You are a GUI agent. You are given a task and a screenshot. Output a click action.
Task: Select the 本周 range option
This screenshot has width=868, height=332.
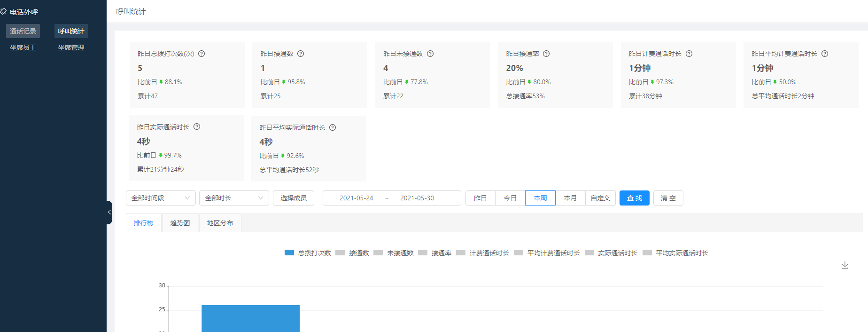pyautogui.click(x=541, y=198)
